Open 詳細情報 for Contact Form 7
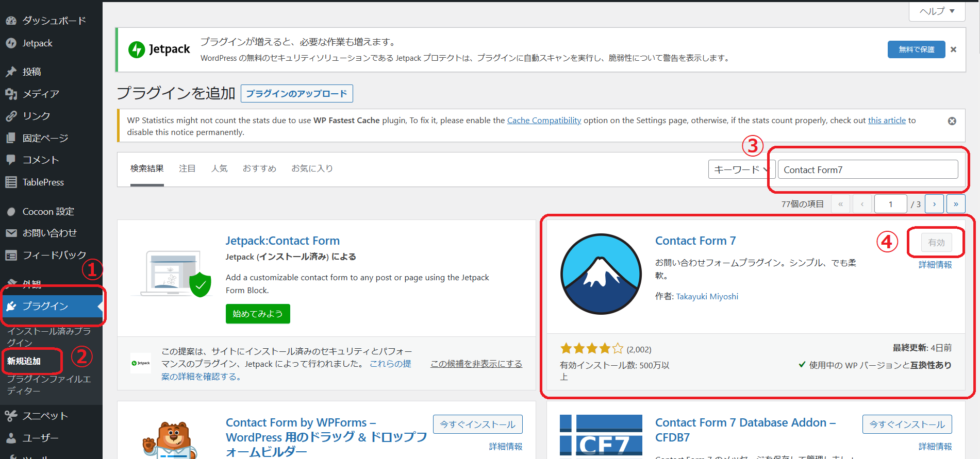This screenshot has width=980, height=459. click(x=935, y=265)
